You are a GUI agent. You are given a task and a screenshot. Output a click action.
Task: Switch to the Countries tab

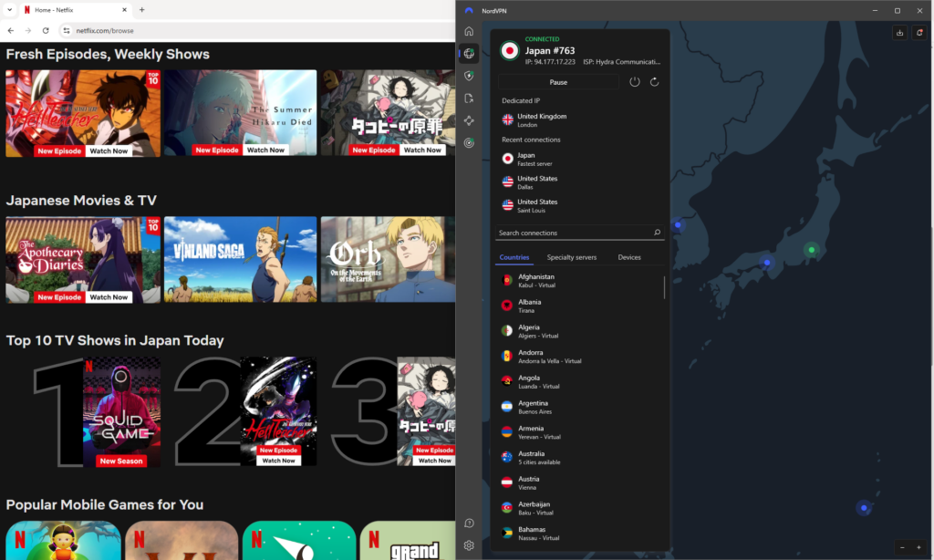514,257
